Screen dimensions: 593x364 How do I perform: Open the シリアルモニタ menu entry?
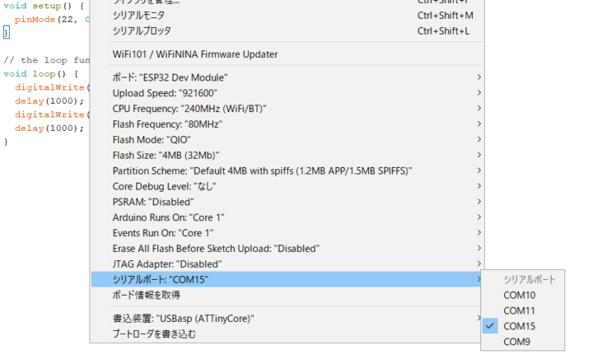138,15
